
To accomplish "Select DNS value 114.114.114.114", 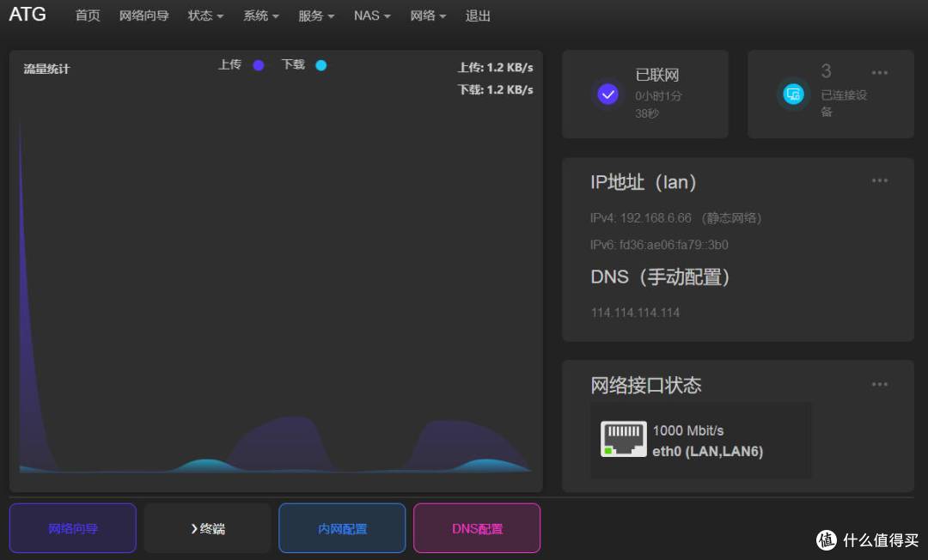I will [635, 313].
